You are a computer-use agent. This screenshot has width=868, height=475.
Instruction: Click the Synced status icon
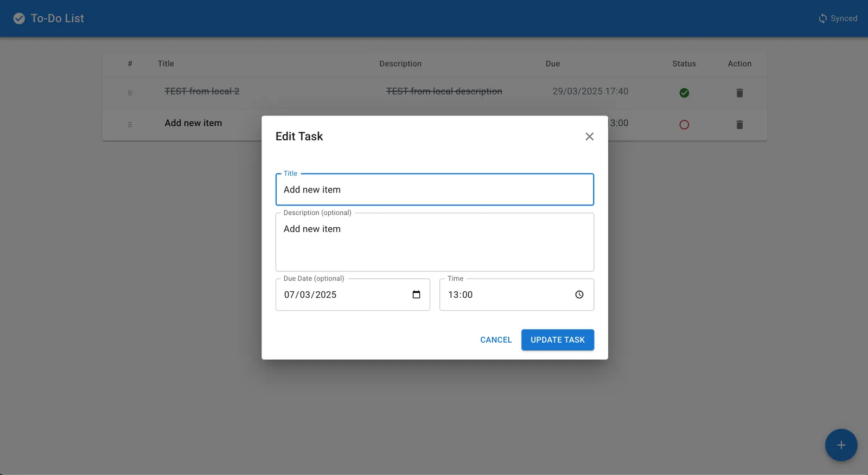click(x=822, y=18)
